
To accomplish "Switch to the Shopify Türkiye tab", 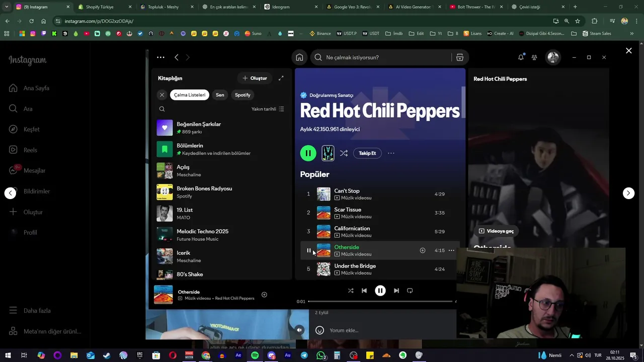I will (104, 7).
